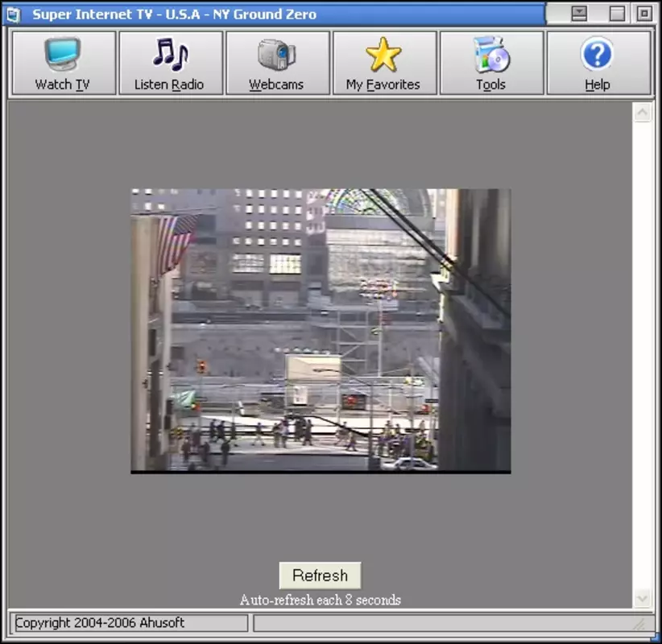Open the Listen Radio section
Viewport: 662px width, 644px height.
point(171,63)
